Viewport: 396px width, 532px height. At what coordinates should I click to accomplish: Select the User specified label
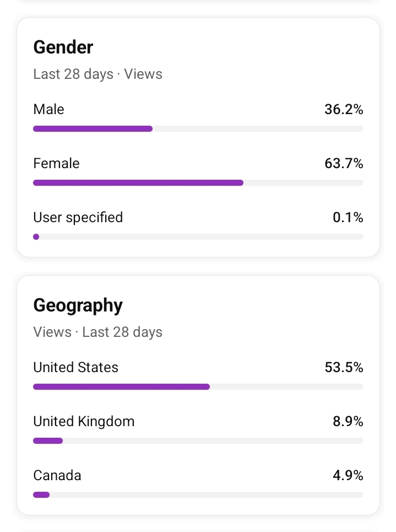tap(78, 218)
